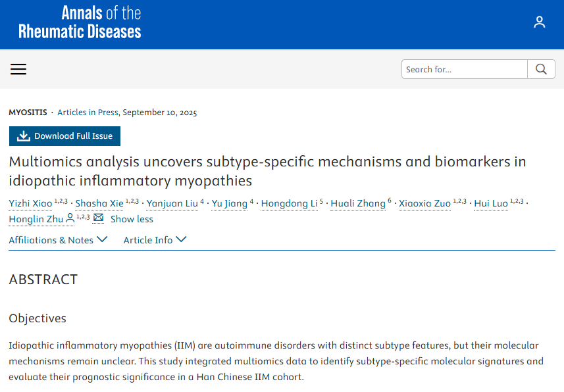This screenshot has height=392, width=564.
Task: Expand the Article Info dropdown
Action: [x=155, y=240]
